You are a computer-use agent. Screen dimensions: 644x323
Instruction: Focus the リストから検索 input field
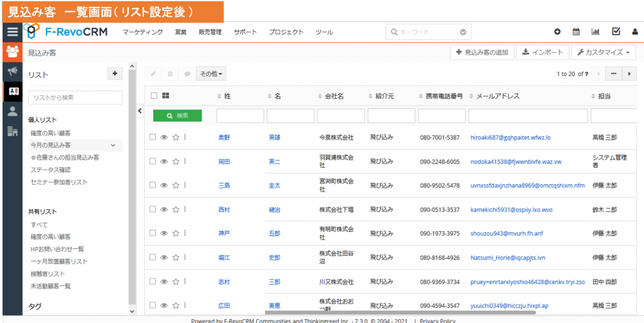pyautogui.click(x=75, y=97)
